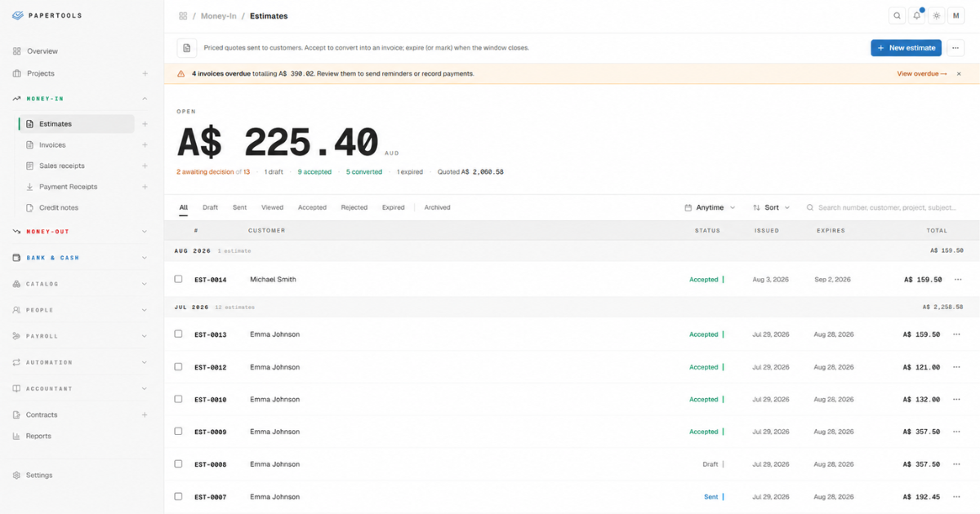Open row actions menu for EST-0008
980x514 pixels.
pyautogui.click(x=958, y=464)
